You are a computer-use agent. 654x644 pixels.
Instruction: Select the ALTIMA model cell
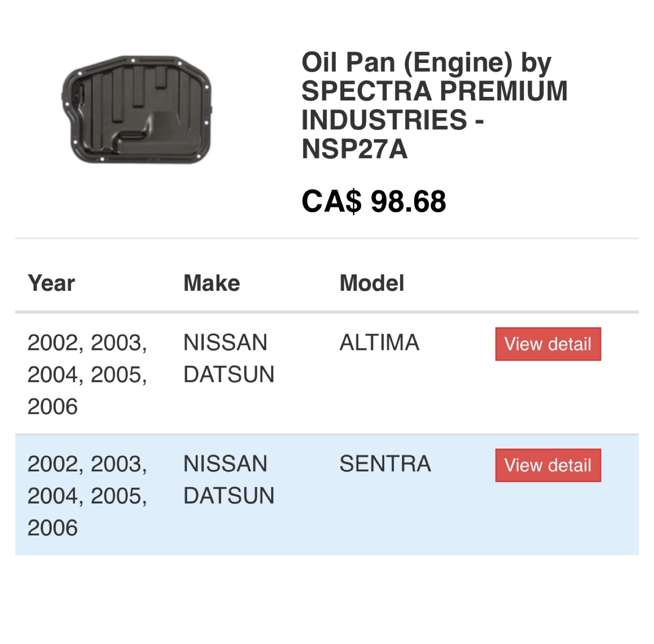point(379,343)
